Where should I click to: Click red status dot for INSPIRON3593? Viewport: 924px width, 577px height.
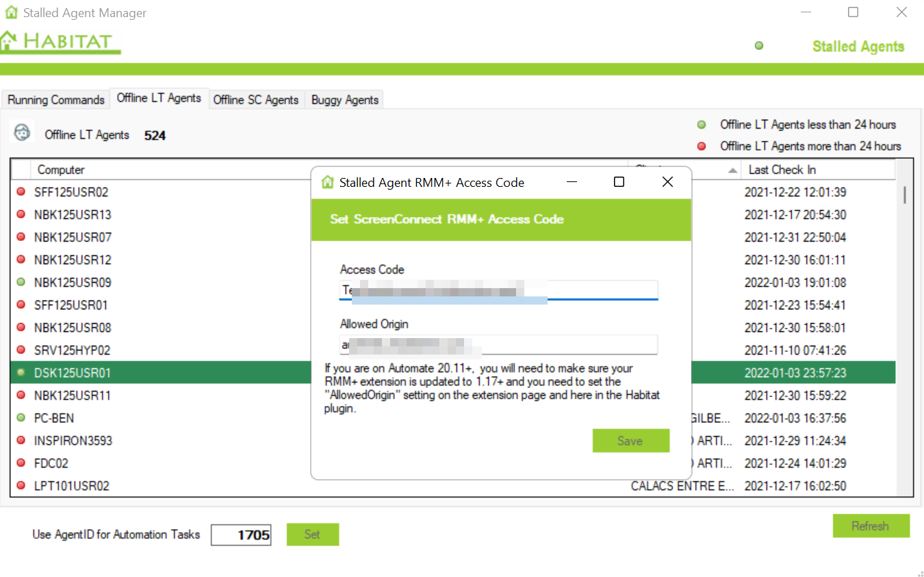(x=21, y=440)
